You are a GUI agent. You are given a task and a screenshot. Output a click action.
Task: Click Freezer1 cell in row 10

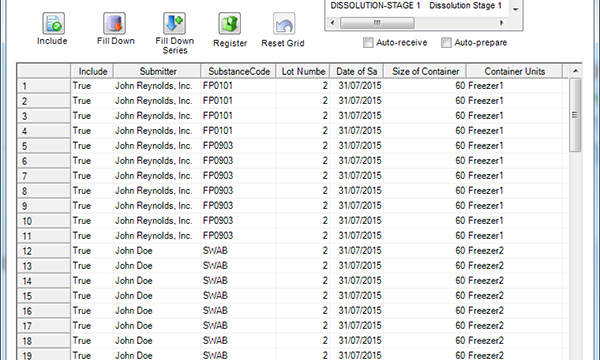click(515, 220)
